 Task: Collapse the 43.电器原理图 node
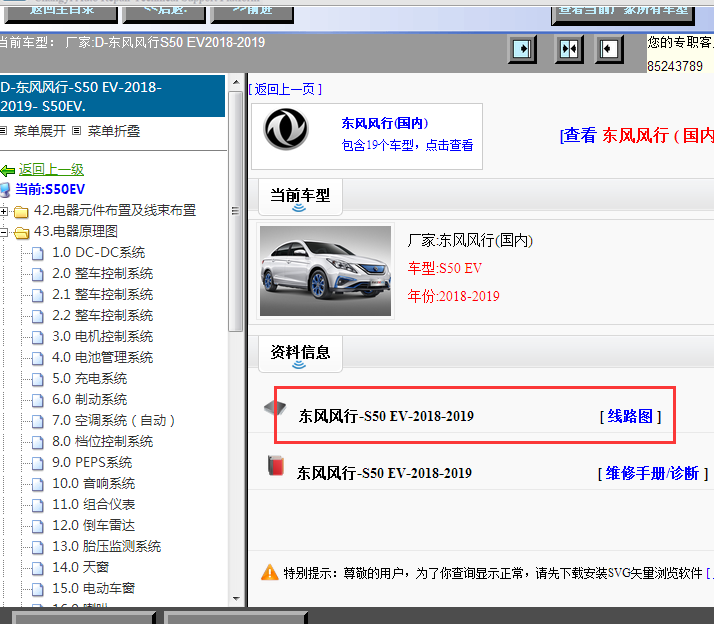tap(4, 232)
